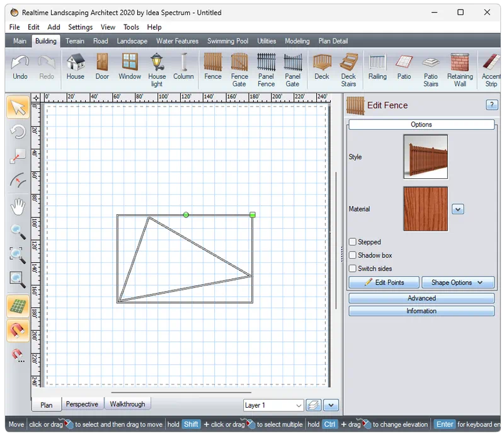This screenshot has width=504, height=436.
Task: Select the Column tool
Action: (183, 68)
